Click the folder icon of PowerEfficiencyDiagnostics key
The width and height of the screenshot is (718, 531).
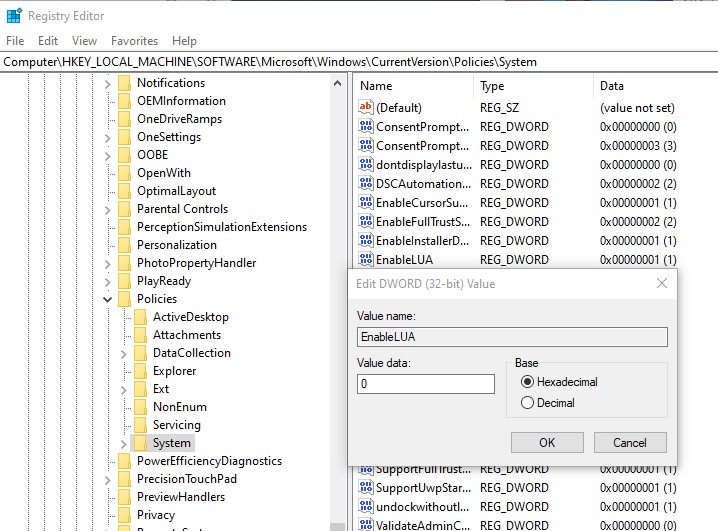(x=124, y=461)
